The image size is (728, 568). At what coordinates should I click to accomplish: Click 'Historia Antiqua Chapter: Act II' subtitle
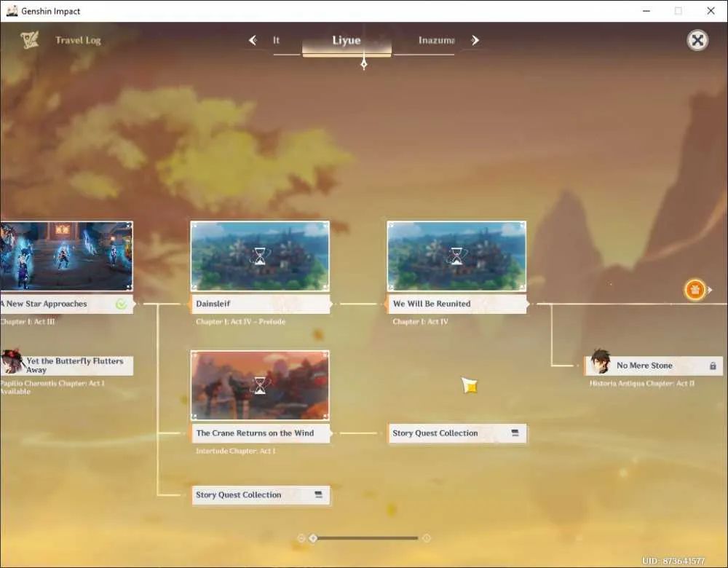(x=642, y=384)
